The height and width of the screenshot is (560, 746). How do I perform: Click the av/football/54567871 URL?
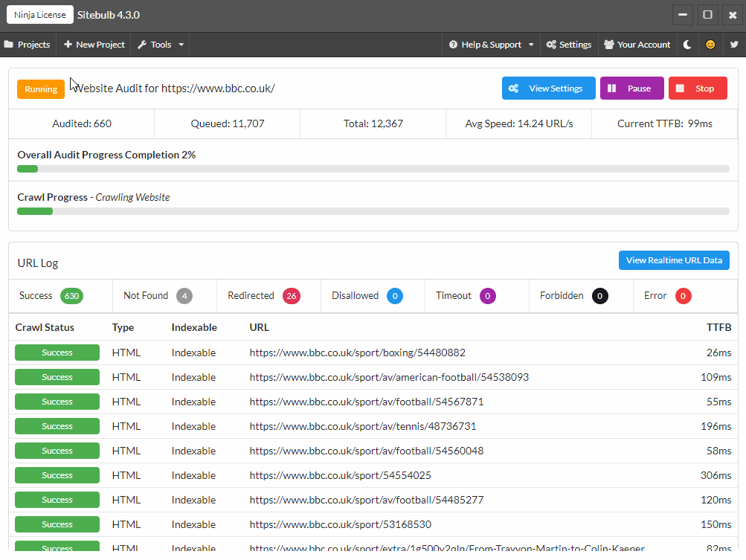click(367, 402)
